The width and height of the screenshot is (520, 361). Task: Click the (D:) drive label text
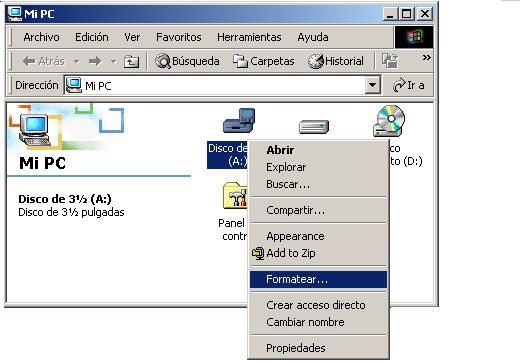pos(406,155)
